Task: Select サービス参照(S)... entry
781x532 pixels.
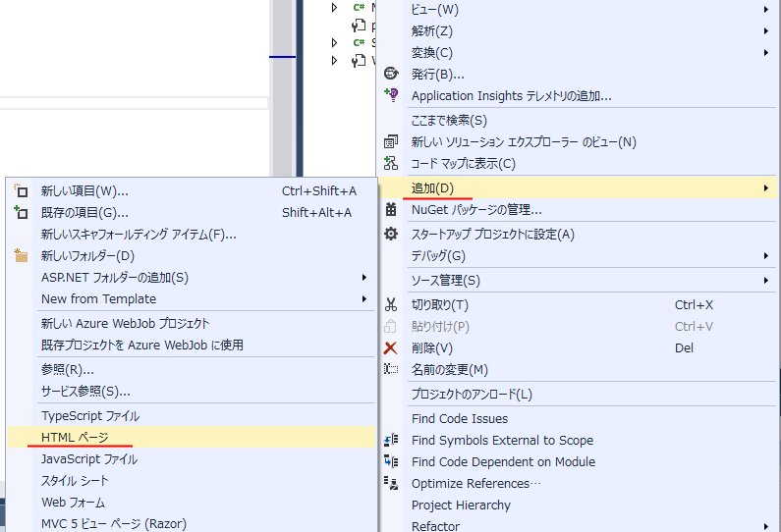Action: pyautogui.click(x=192, y=392)
